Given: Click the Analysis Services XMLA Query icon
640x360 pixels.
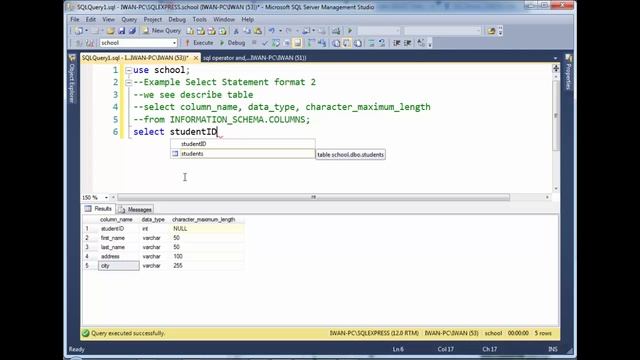Looking at the screenshot, I should point(222,31).
